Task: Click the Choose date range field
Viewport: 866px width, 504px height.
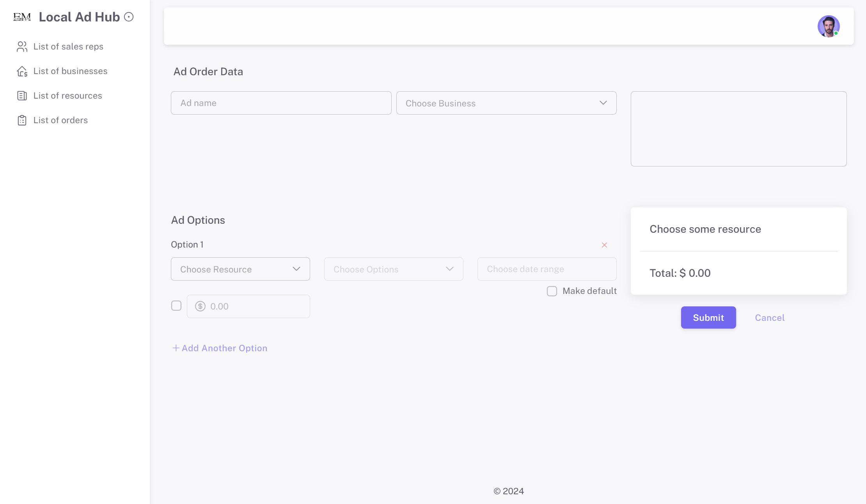Action: 547,269
